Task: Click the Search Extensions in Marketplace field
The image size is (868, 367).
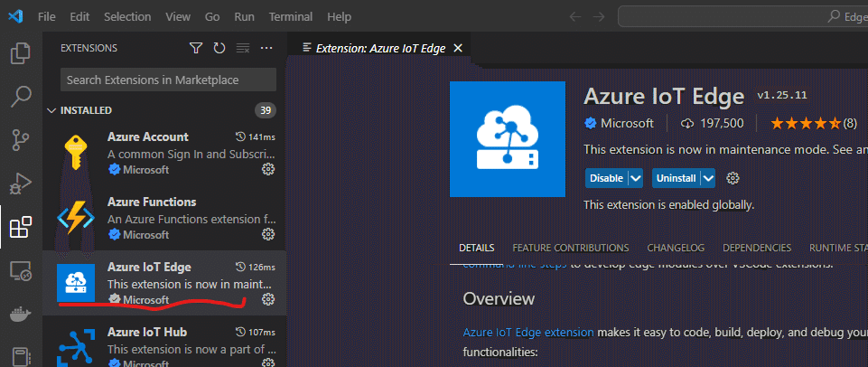Action: tap(168, 80)
